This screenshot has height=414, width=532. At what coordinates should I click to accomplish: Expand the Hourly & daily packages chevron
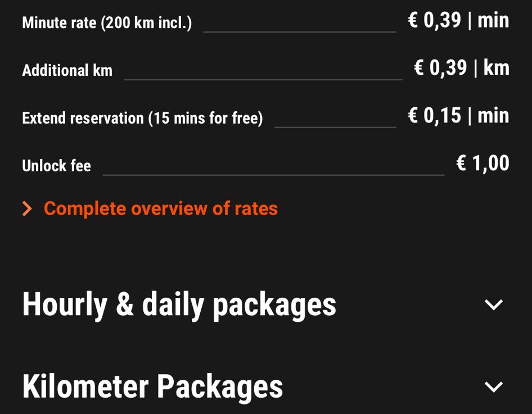coord(493,304)
